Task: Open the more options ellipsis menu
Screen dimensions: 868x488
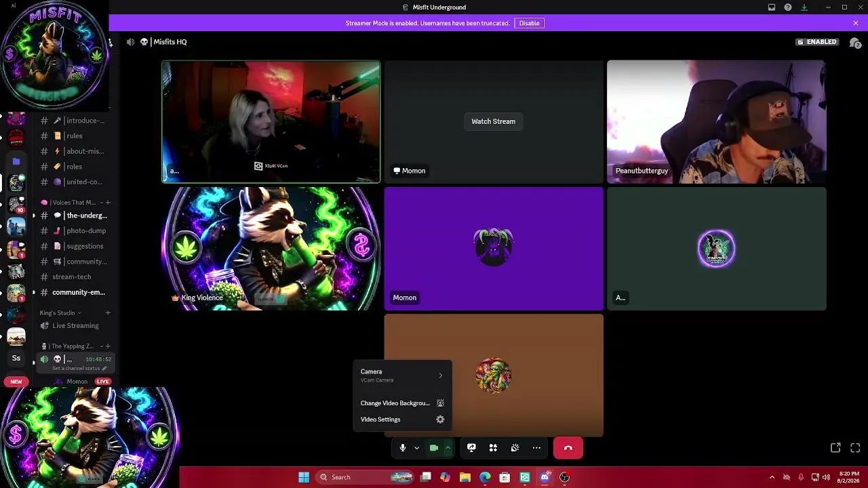Action: pos(536,448)
